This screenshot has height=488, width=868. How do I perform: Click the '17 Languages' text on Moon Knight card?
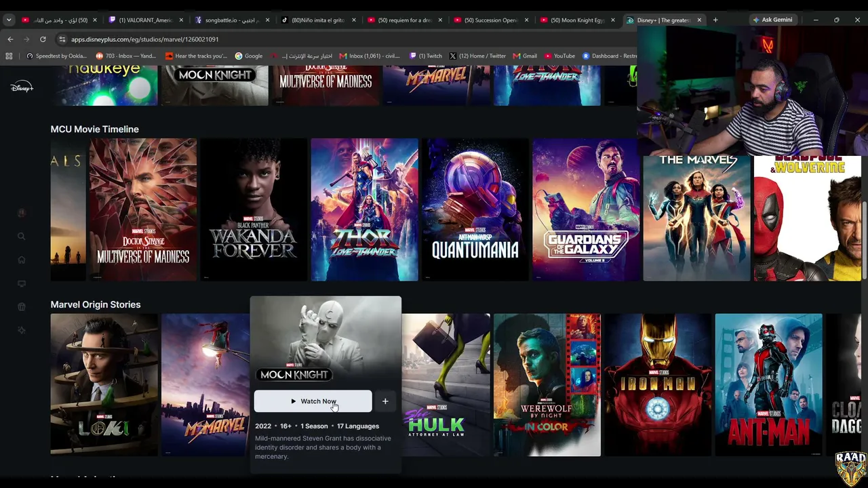tap(358, 426)
